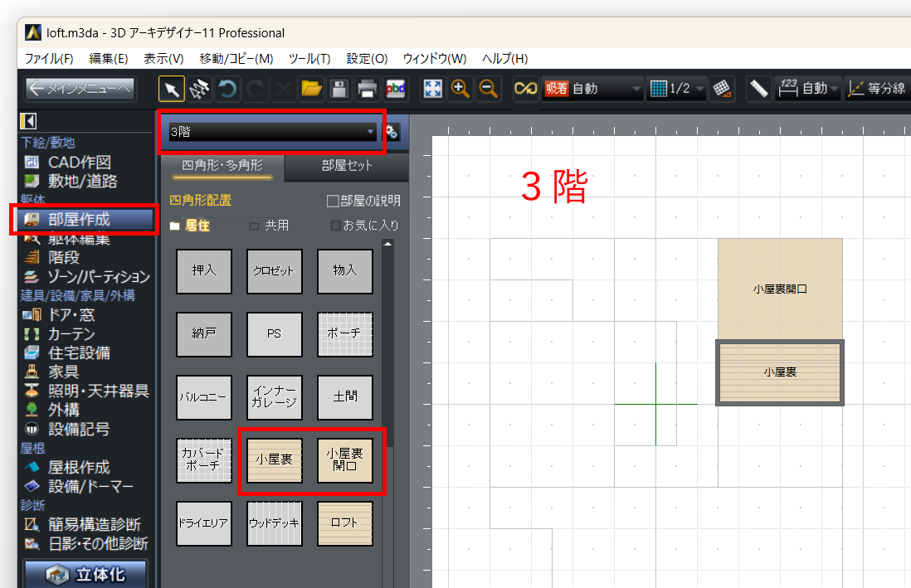Save the file with floppy icon

(x=339, y=89)
